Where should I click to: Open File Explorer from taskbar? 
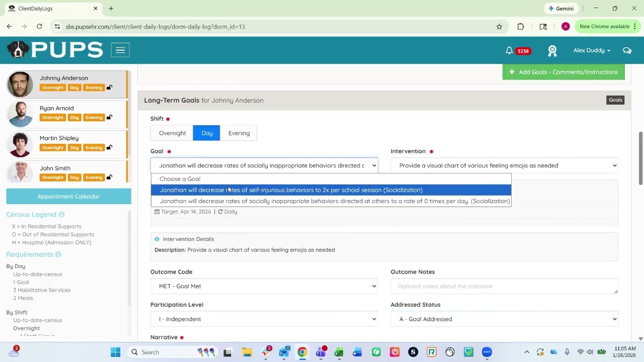point(247,352)
